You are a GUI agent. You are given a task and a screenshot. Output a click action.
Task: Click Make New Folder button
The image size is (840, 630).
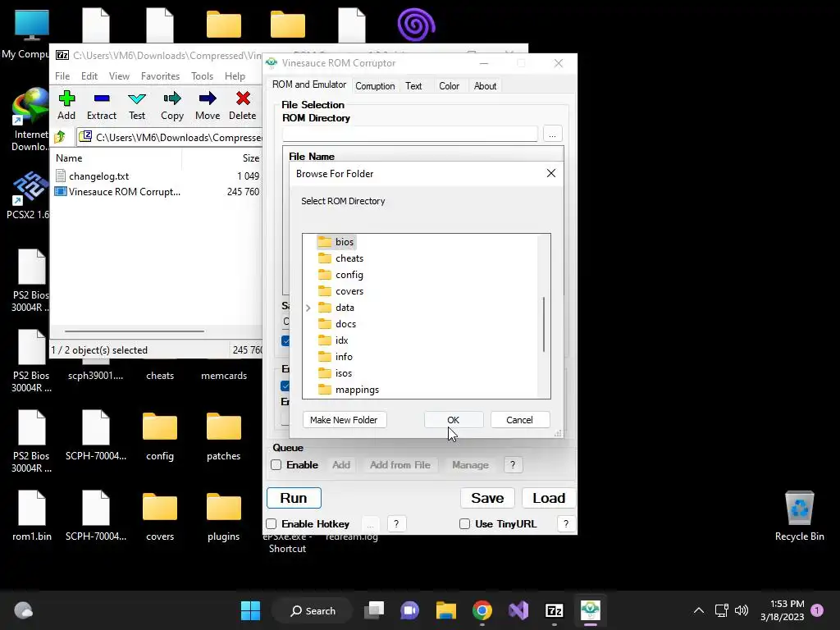coord(344,420)
